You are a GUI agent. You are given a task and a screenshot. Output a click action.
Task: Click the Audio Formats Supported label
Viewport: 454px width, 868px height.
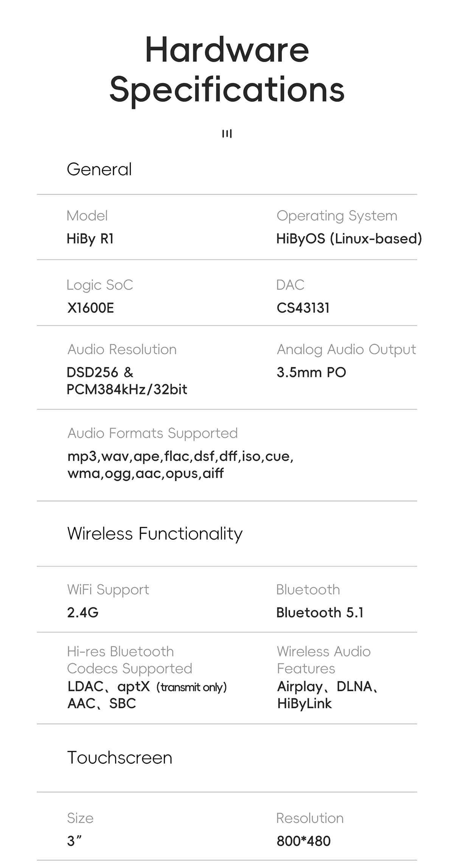152,433
